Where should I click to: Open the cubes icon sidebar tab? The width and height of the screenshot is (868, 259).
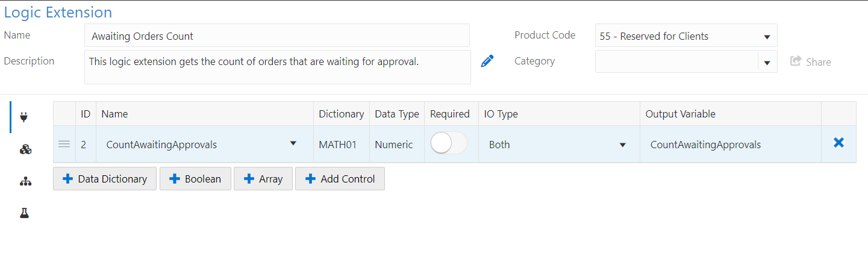click(25, 149)
